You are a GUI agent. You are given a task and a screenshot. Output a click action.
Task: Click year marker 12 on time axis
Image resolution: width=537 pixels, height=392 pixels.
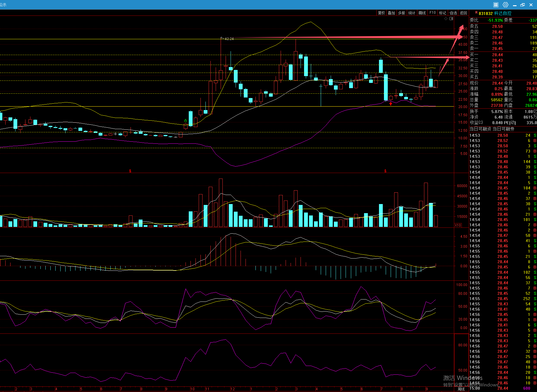click(233, 389)
